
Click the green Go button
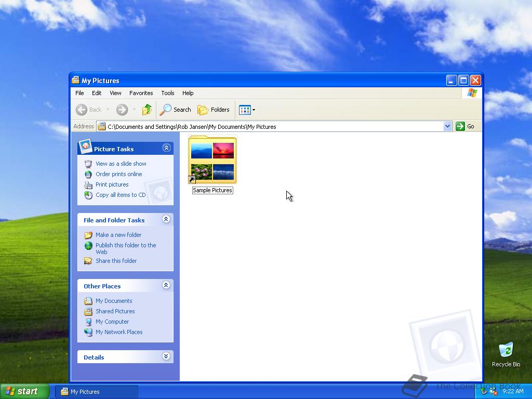click(x=465, y=126)
